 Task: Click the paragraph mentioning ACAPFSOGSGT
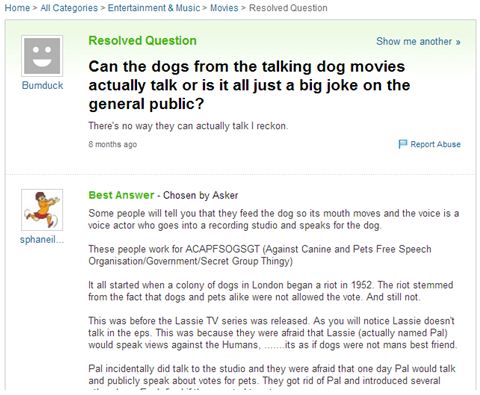(x=260, y=255)
